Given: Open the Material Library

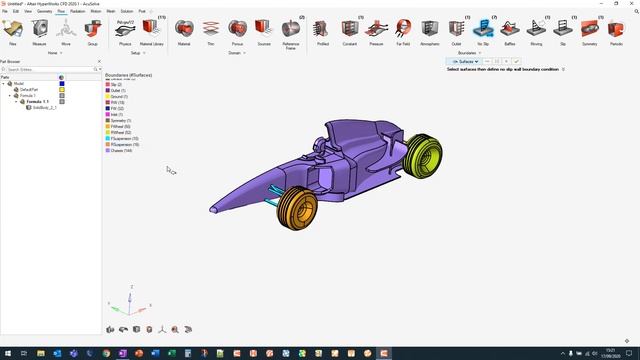Looking at the screenshot, I should pyautogui.click(x=151, y=31).
